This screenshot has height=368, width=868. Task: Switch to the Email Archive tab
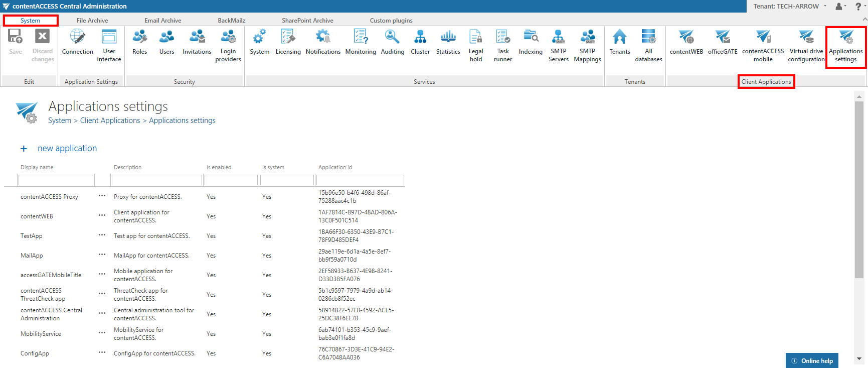162,21
